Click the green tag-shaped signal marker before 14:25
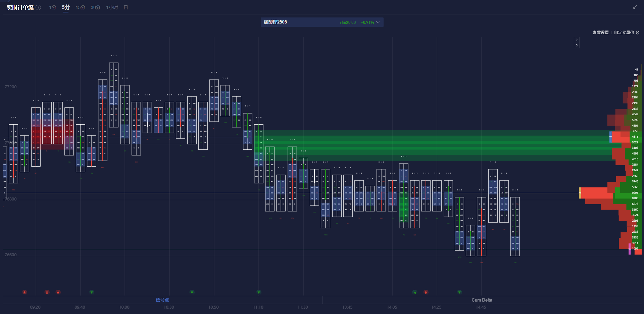This screenshot has height=314, width=644. 415,292
